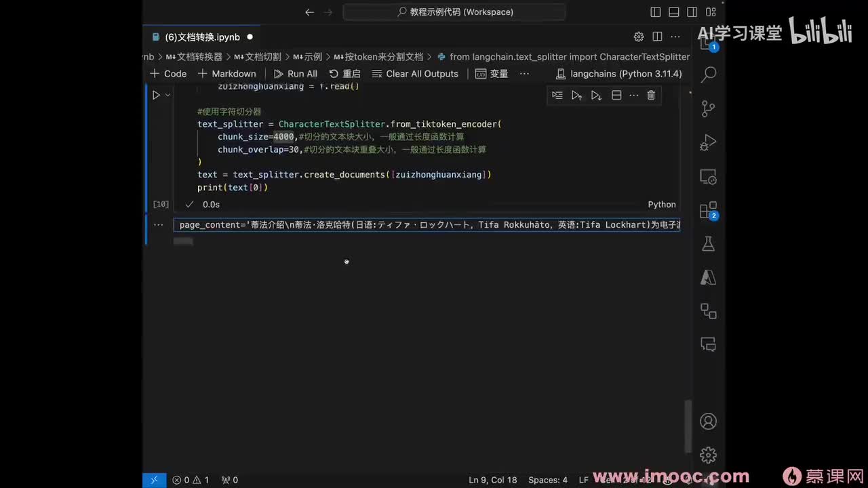The image size is (868, 488).
Task: Select breadcrumb 按token来分割文档
Action: 378,57
